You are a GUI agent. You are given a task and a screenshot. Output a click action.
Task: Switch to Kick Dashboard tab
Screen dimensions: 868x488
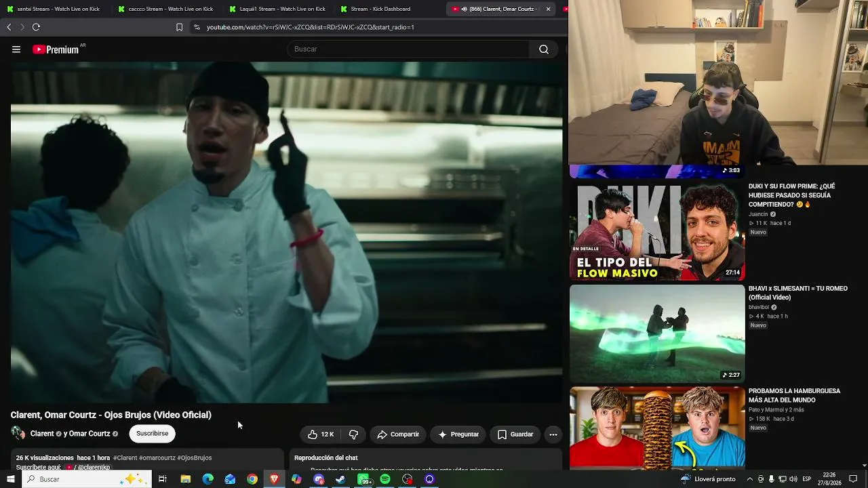388,9
